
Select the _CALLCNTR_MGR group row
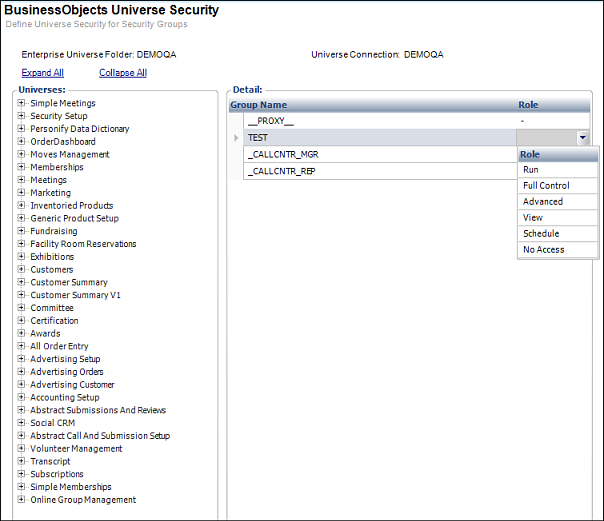pos(380,154)
